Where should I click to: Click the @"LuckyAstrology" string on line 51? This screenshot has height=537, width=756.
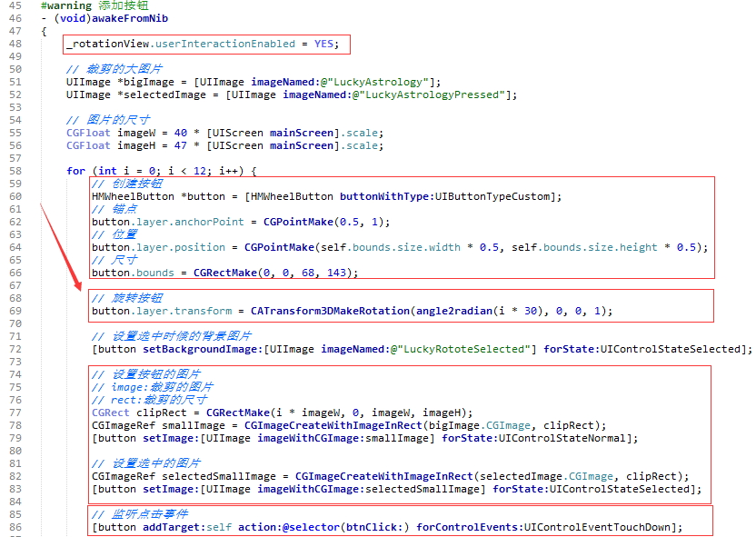click(374, 82)
